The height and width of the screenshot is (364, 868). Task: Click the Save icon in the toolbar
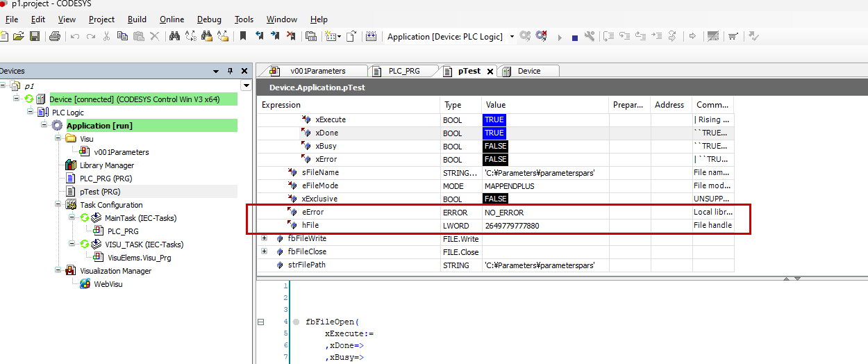point(33,37)
